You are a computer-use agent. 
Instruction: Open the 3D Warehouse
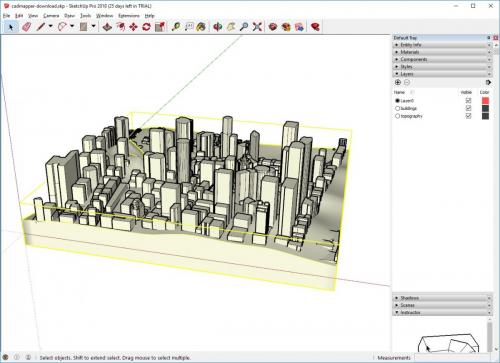(x=273, y=27)
